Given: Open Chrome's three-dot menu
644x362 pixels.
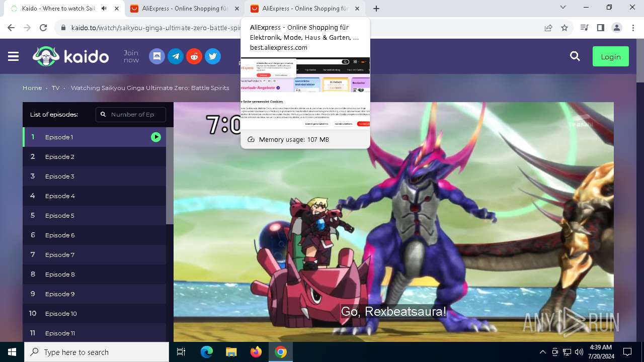Looking at the screenshot, I should coord(632,28).
